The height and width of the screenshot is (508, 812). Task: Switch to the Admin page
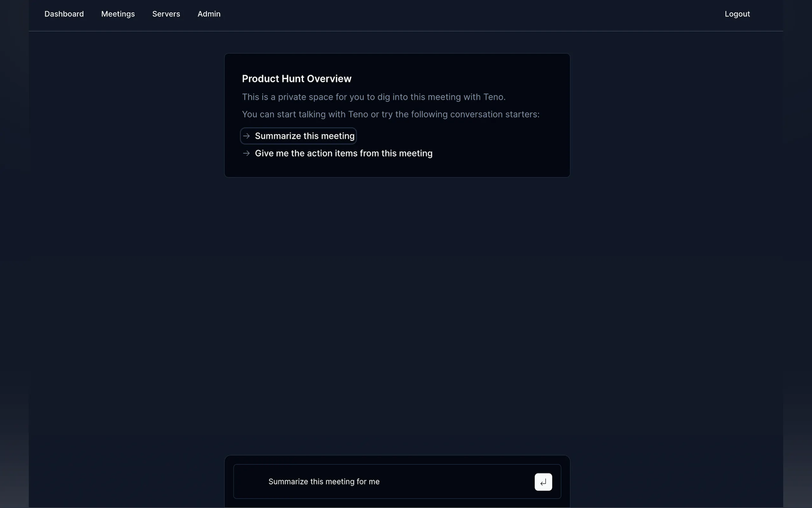[209, 14]
